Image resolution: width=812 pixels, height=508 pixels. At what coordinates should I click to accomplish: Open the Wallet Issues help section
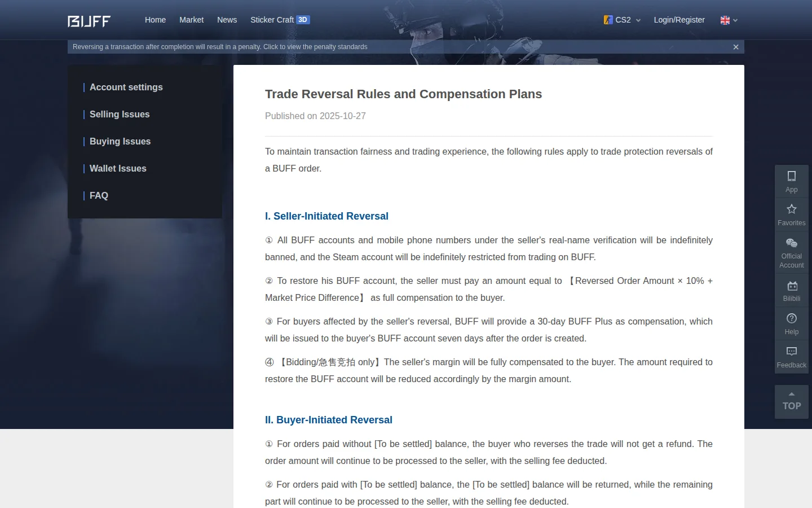click(x=118, y=169)
